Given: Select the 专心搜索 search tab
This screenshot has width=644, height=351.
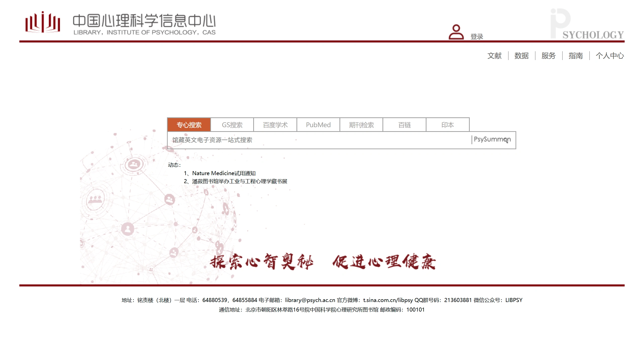Looking at the screenshot, I should [189, 125].
